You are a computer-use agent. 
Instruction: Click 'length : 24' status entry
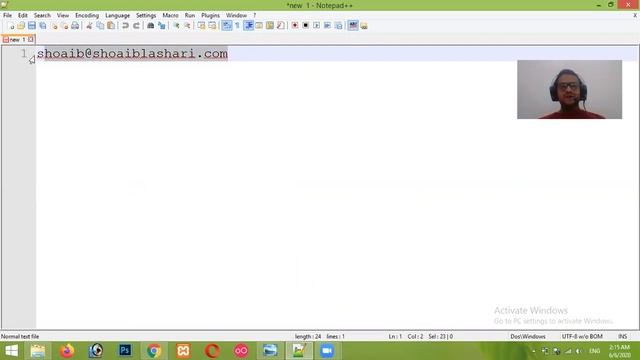point(308,336)
